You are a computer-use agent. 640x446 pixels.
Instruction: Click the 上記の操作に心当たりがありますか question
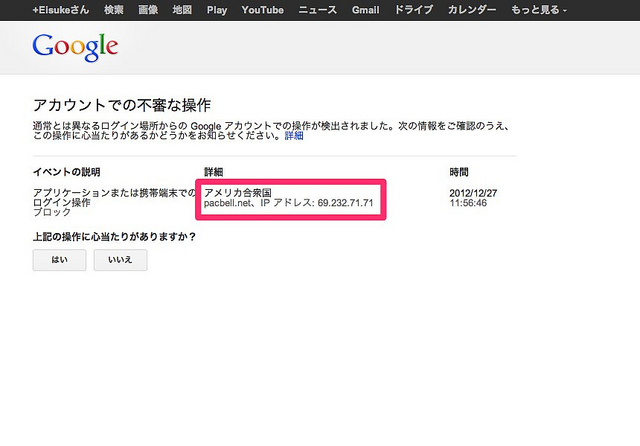point(115,237)
